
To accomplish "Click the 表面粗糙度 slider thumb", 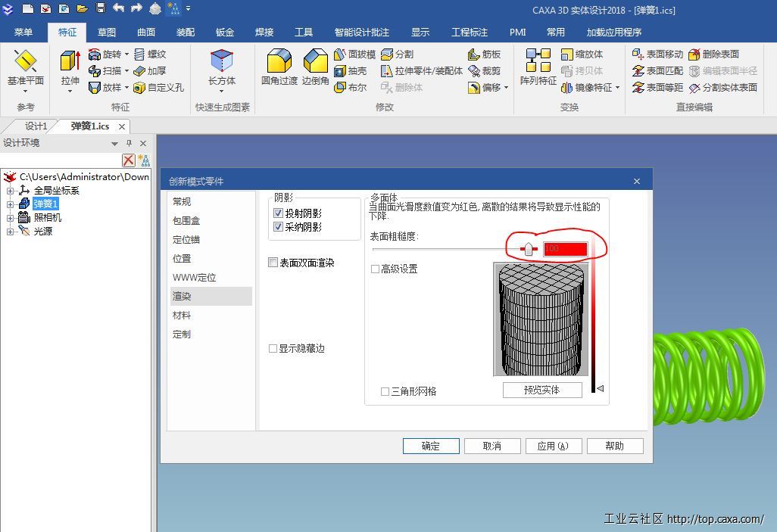I will pyautogui.click(x=529, y=249).
